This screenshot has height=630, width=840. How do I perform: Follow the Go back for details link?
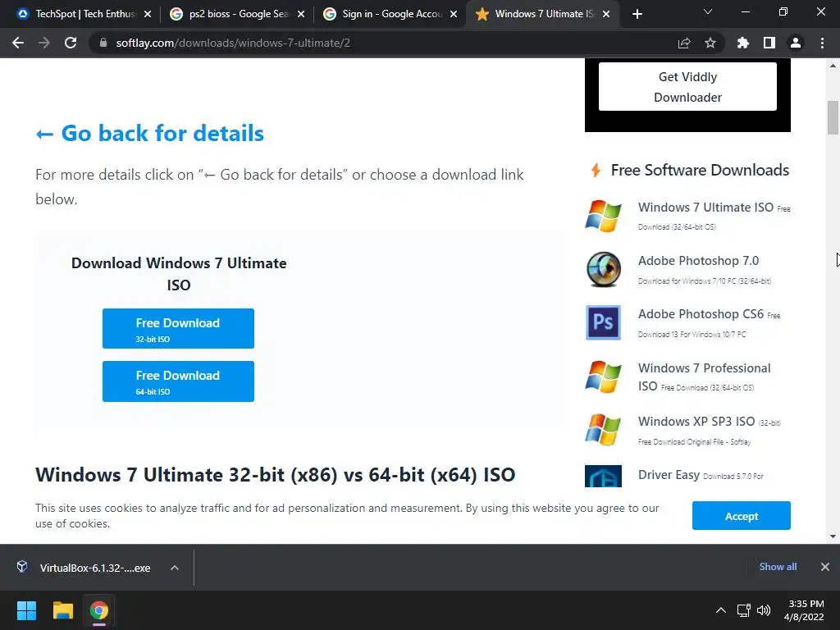149,134
